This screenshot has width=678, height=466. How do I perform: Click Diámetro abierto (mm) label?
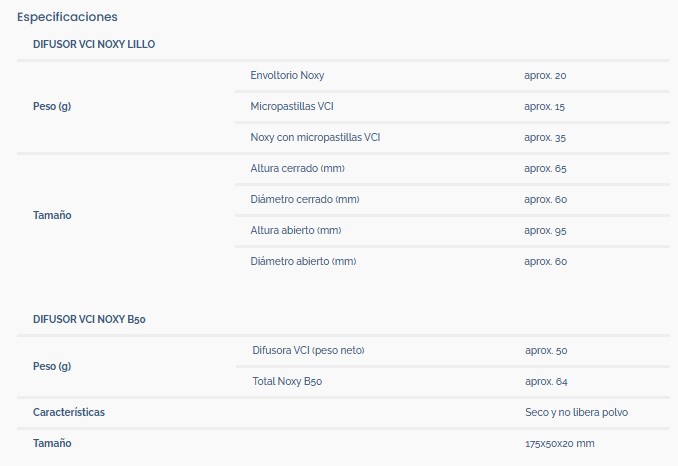(x=303, y=262)
